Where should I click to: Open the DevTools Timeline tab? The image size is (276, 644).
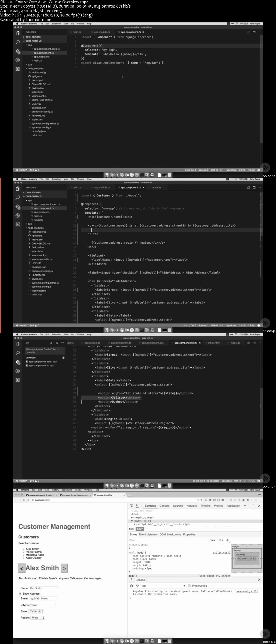coord(205,506)
